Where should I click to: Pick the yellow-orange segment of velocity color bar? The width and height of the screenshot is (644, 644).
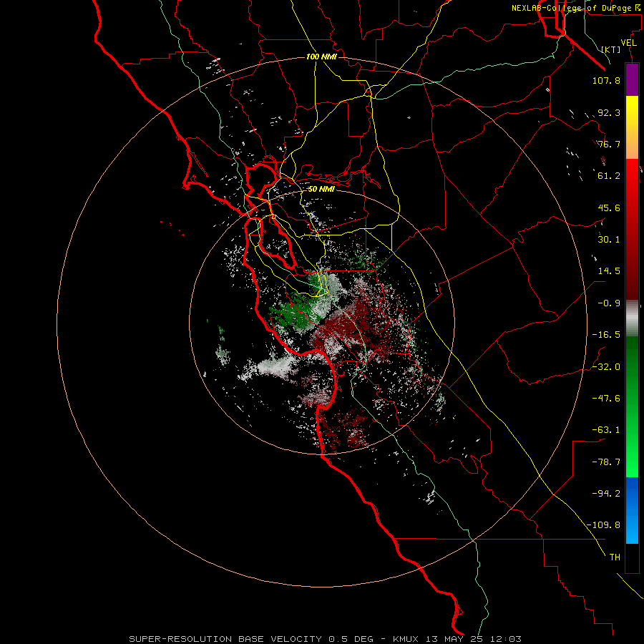632,127
